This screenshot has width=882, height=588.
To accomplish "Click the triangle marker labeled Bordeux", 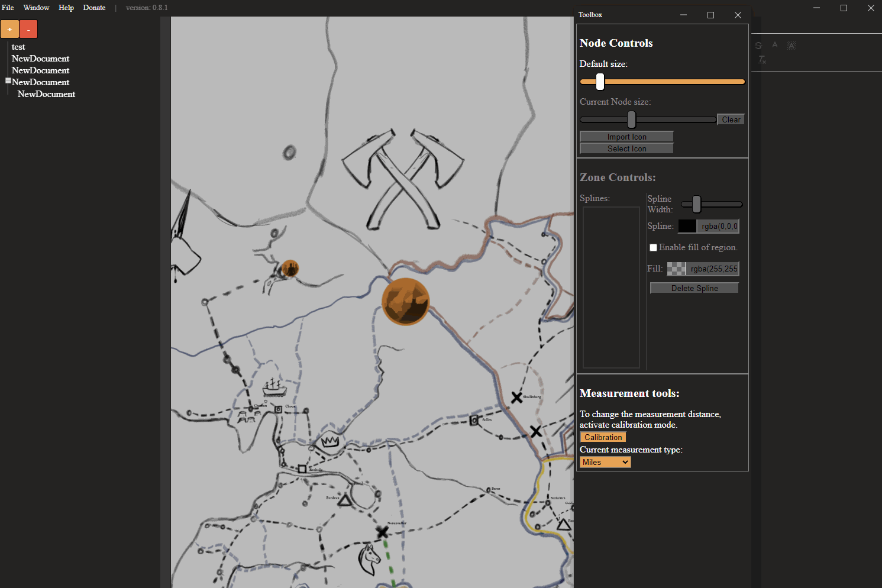I will (345, 500).
